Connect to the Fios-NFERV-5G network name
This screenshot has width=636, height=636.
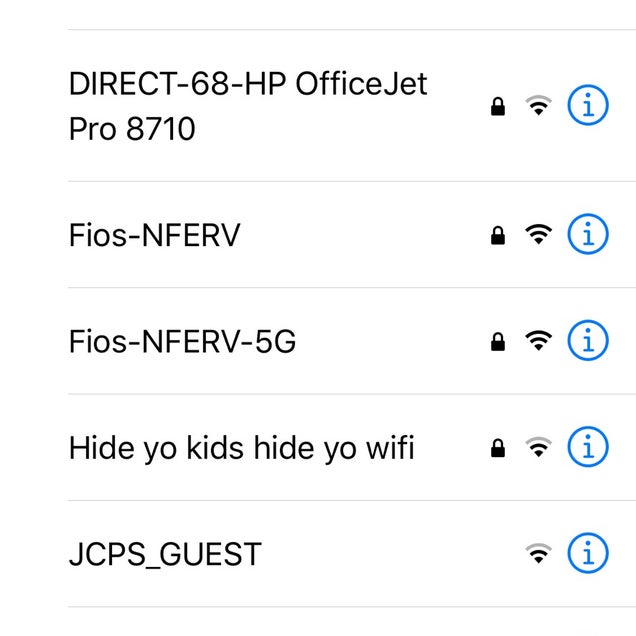(183, 341)
